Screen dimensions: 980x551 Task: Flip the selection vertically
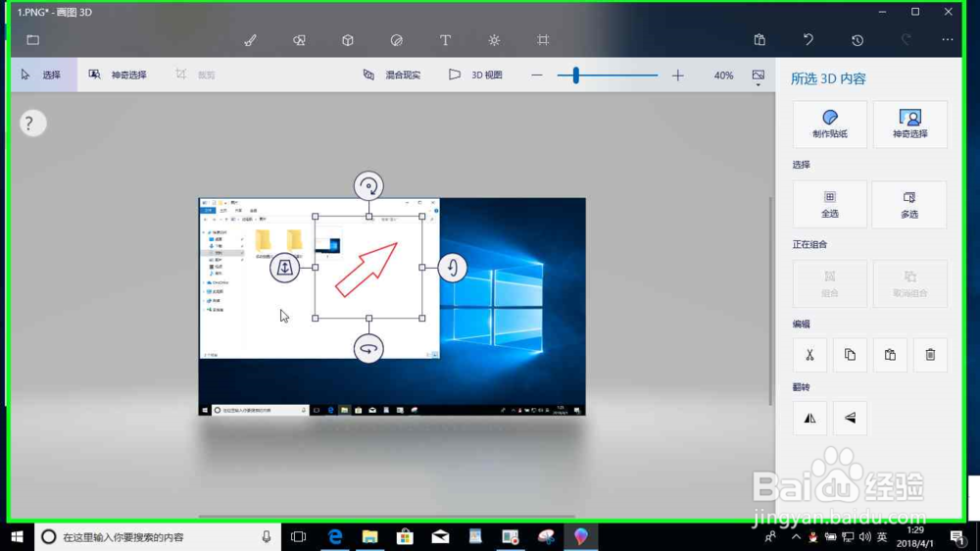(x=850, y=418)
